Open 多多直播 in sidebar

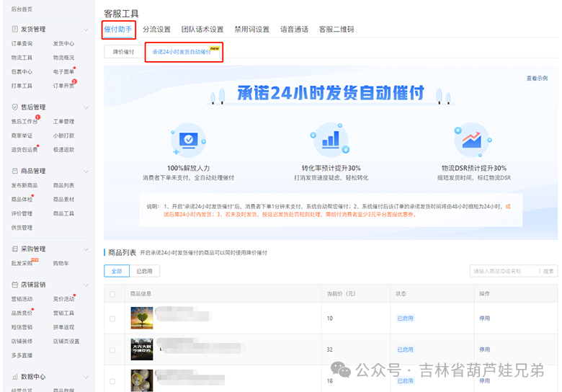(x=22, y=355)
